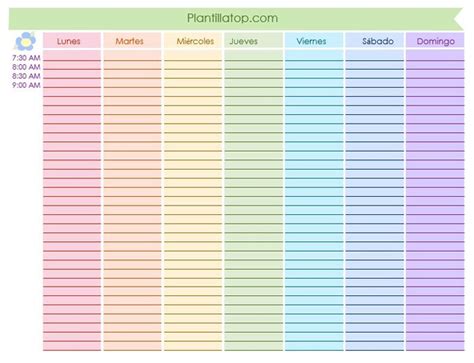Click the Plantillatop.com banner title
The image size is (474, 363).
click(x=232, y=18)
